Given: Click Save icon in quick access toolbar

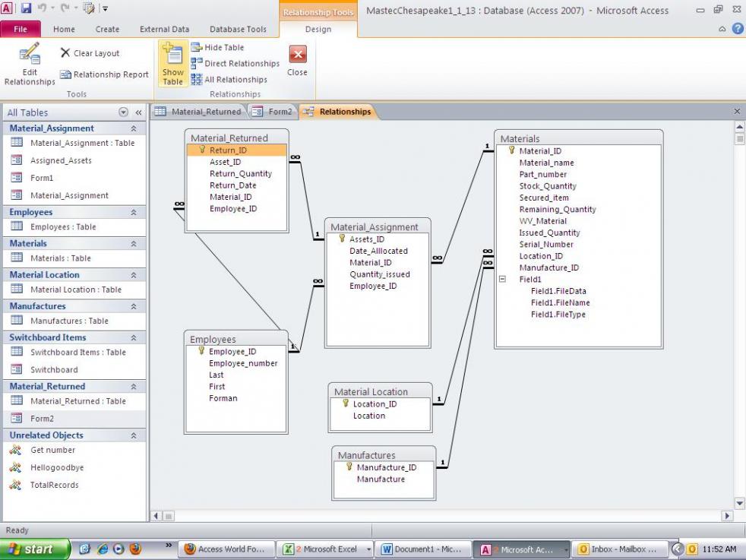Looking at the screenshot, I should pyautogui.click(x=26, y=8).
